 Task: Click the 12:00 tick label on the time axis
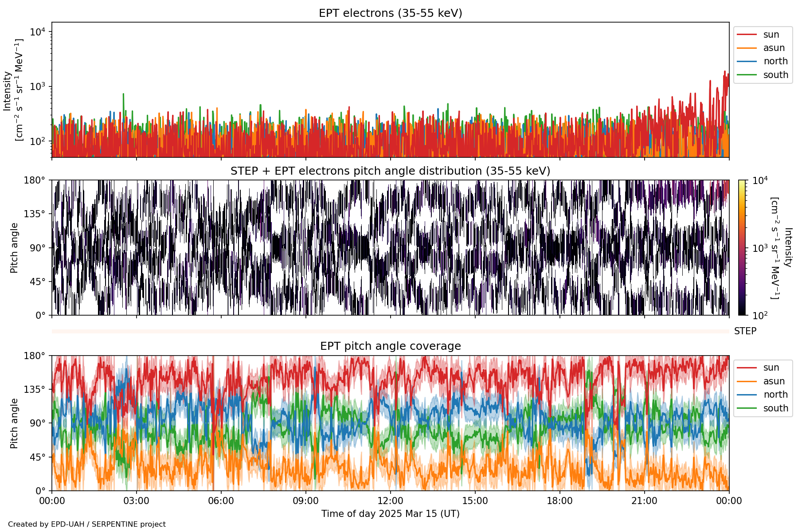pos(390,501)
